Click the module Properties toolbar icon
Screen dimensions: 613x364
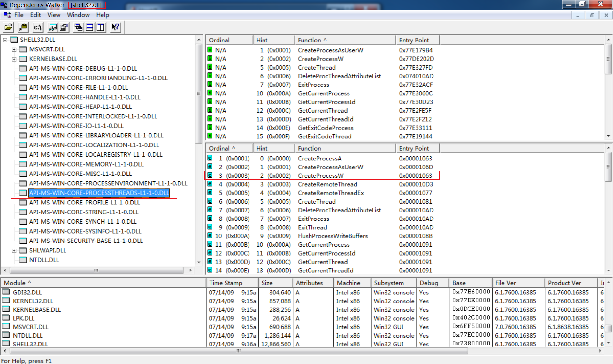pos(63,27)
